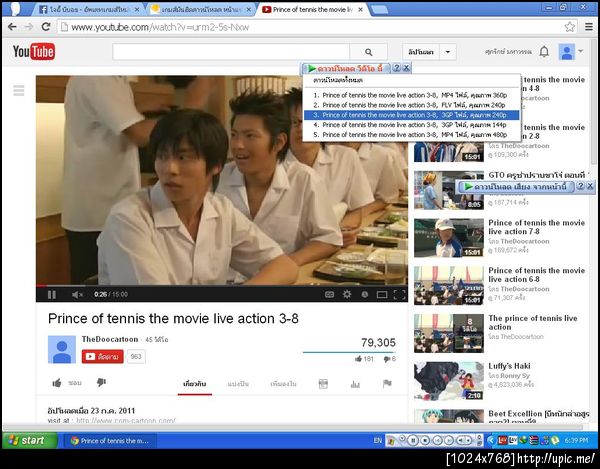The image size is (600, 469).
Task: Click the TheDoocartoon channel avatar
Action: pyautogui.click(x=62, y=349)
